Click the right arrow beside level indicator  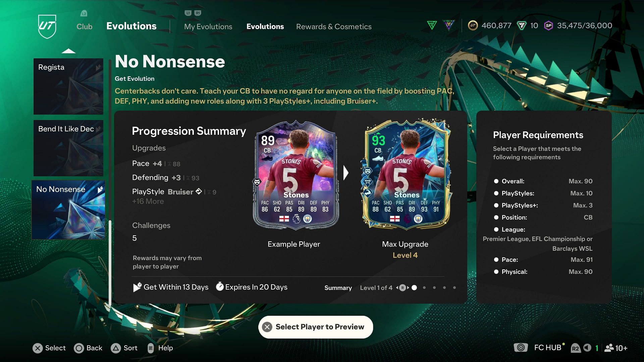pos(408,288)
